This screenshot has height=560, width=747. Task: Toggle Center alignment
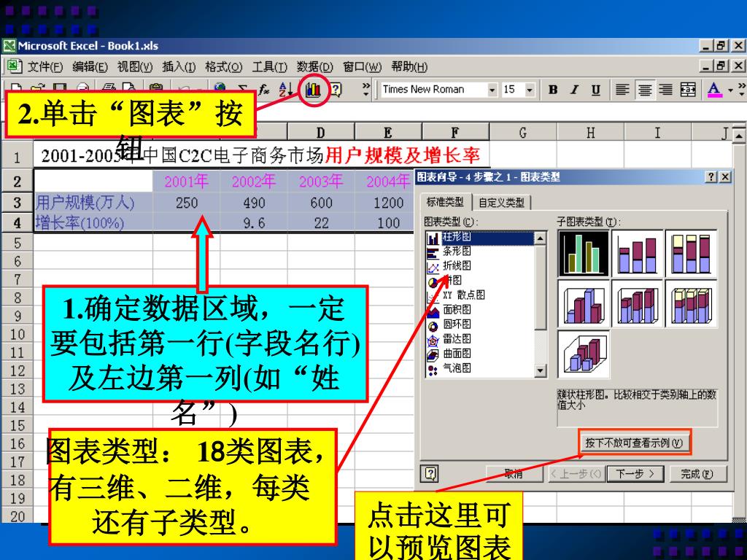pos(645,90)
